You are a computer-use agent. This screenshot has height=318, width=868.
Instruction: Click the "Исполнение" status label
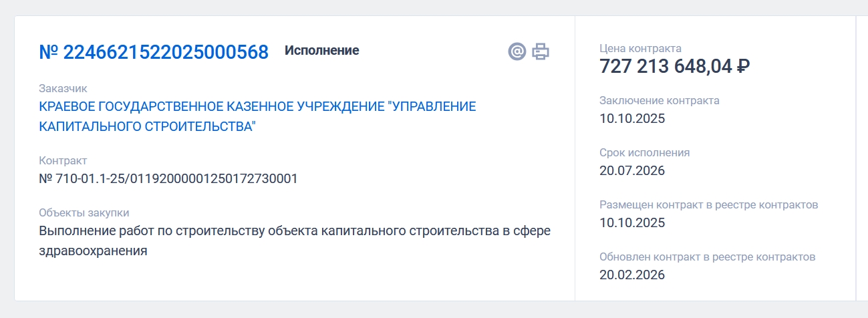[321, 51]
